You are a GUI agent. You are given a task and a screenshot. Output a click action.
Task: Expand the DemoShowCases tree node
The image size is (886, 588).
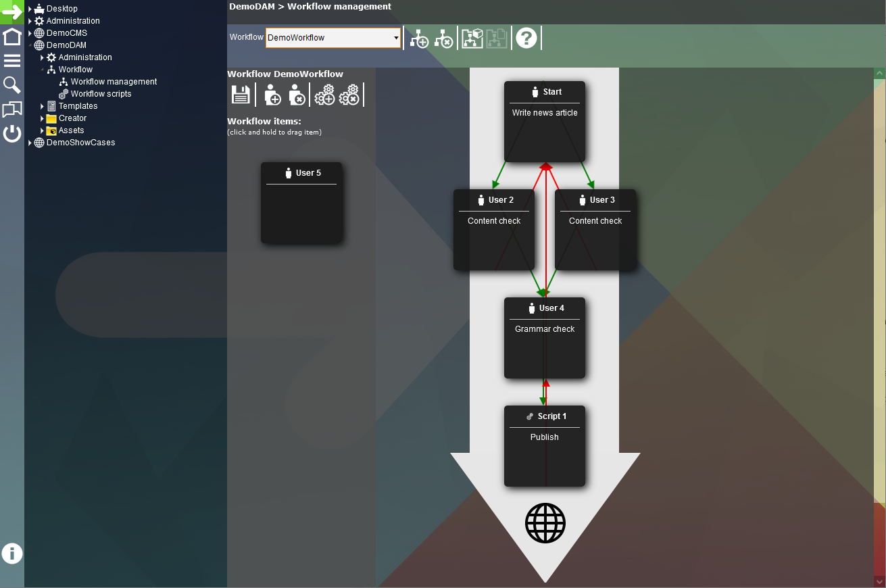[x=30, y=142]
